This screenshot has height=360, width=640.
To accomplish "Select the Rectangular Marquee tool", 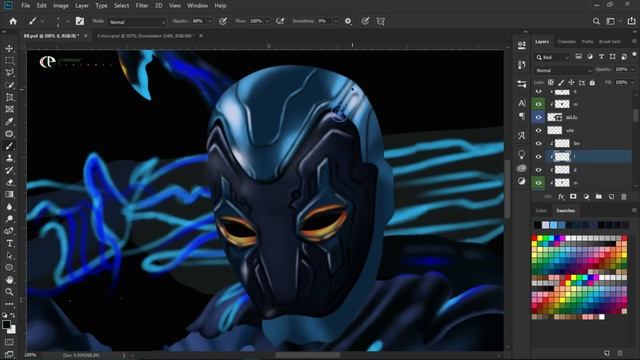I will pos(9,60).
